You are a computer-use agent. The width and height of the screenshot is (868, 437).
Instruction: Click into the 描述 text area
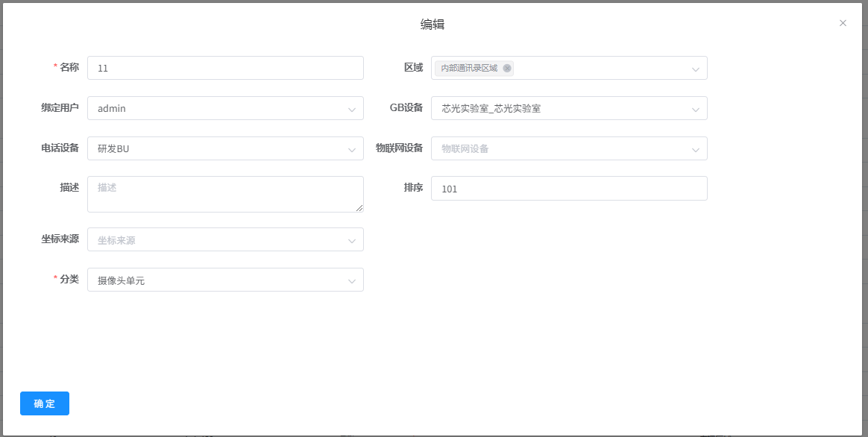pos(224,194)
